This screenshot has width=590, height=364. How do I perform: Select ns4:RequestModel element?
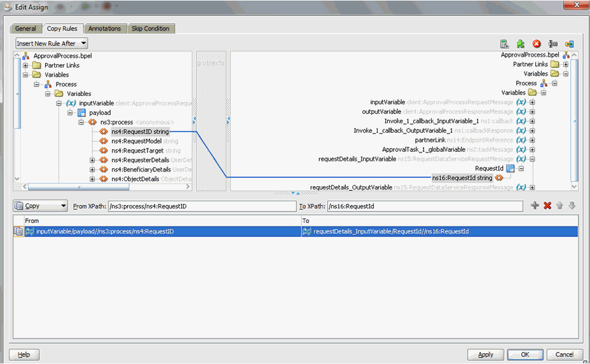(144, 141)
